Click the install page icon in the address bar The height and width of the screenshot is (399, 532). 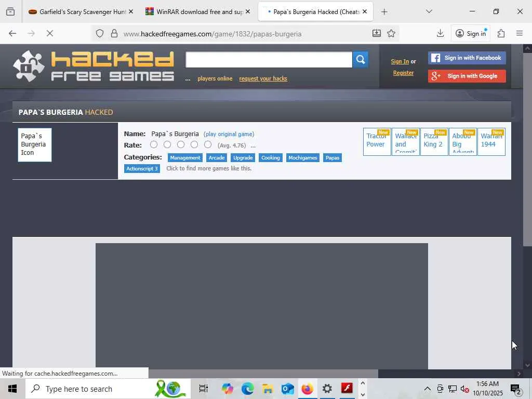coord(377,33)
